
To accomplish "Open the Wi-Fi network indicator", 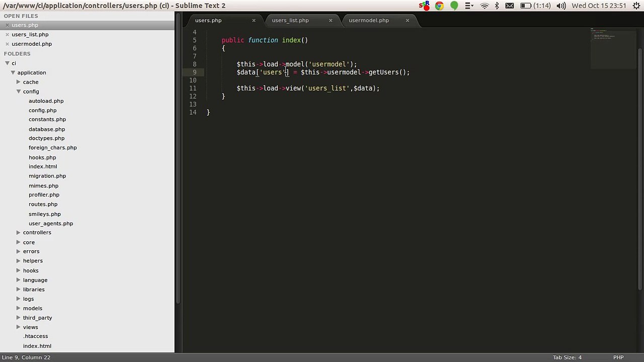I will pyautogui.click(x=485, y=6).
